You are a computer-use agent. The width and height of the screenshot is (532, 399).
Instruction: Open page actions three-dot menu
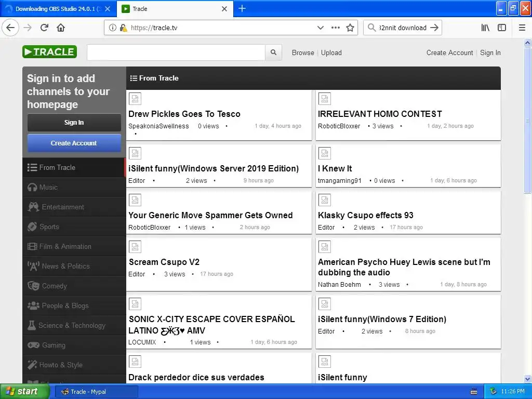[335, 28]
